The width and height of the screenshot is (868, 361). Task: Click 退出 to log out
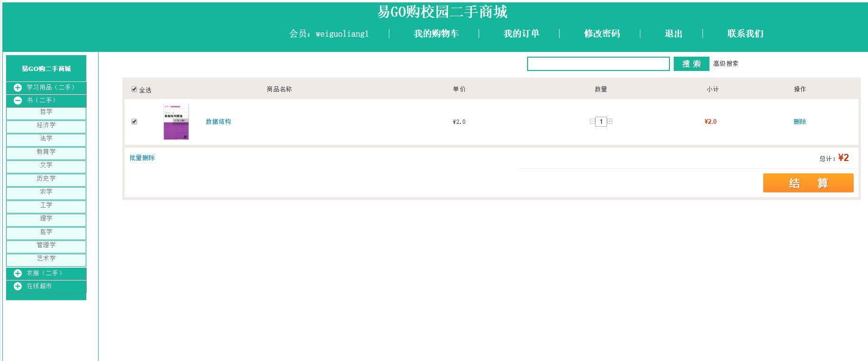[x=673, y=34]
